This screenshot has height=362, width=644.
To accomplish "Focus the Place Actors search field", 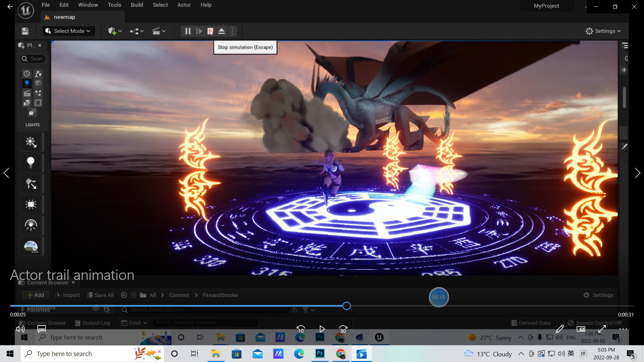I will pos(33,59).
